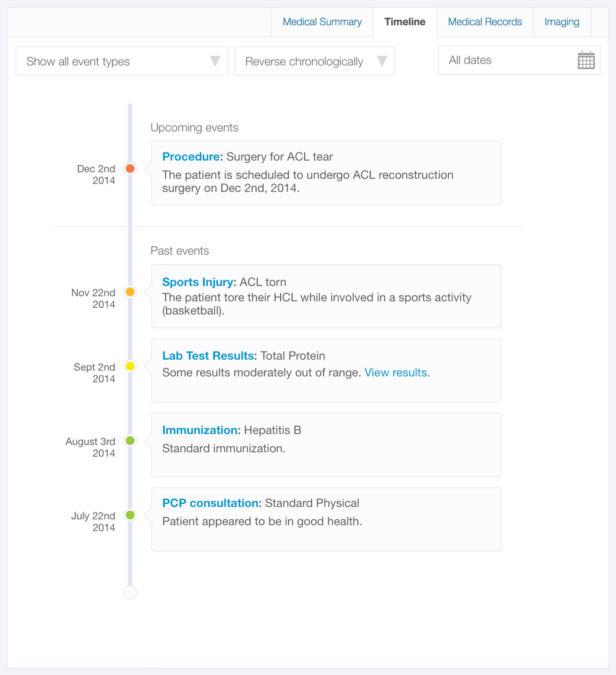Click the empty circle at timeline end

[x=130, y=592]
